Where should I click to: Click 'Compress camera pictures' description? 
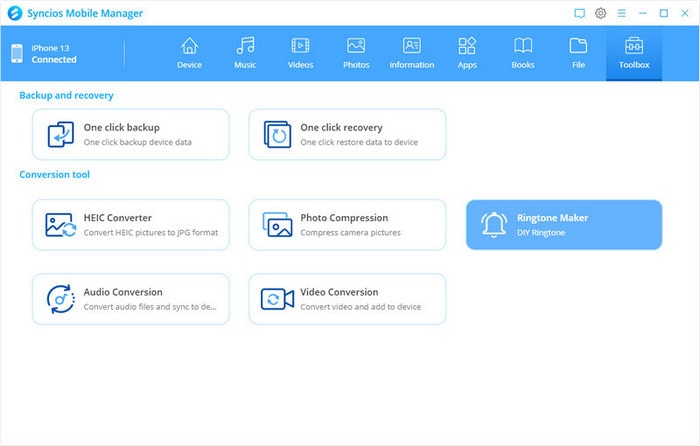click(350, 233)
